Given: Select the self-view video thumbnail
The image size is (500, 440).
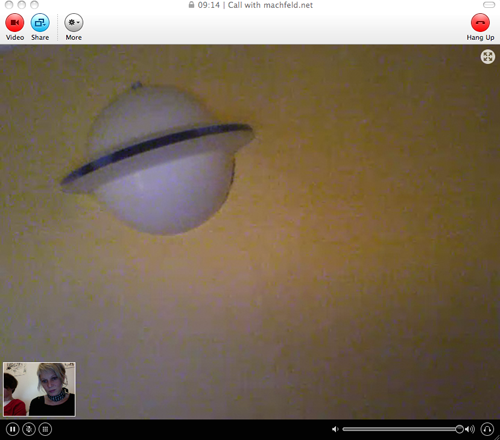Looking at the screenshot, I should tap(39, 389).
